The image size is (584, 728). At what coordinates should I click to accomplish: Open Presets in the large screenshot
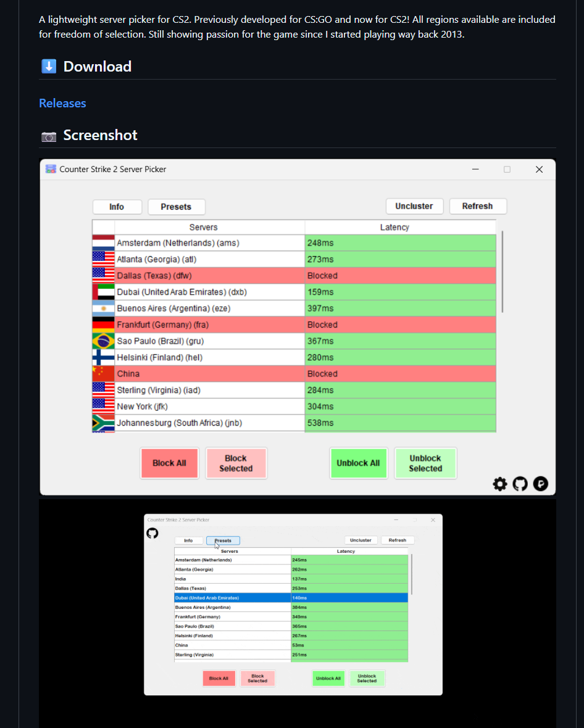(x=176, y=207)
